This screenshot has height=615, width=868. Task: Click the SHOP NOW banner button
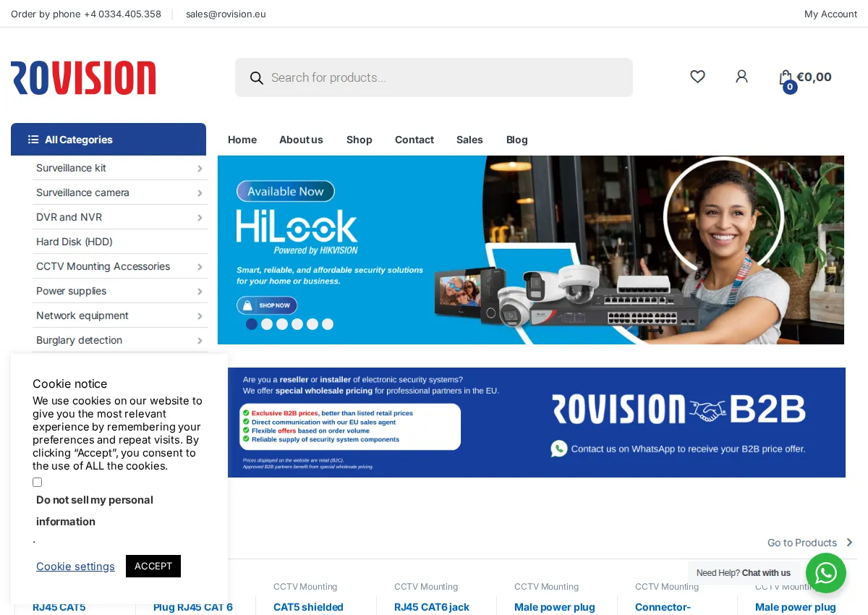(267, 305)
